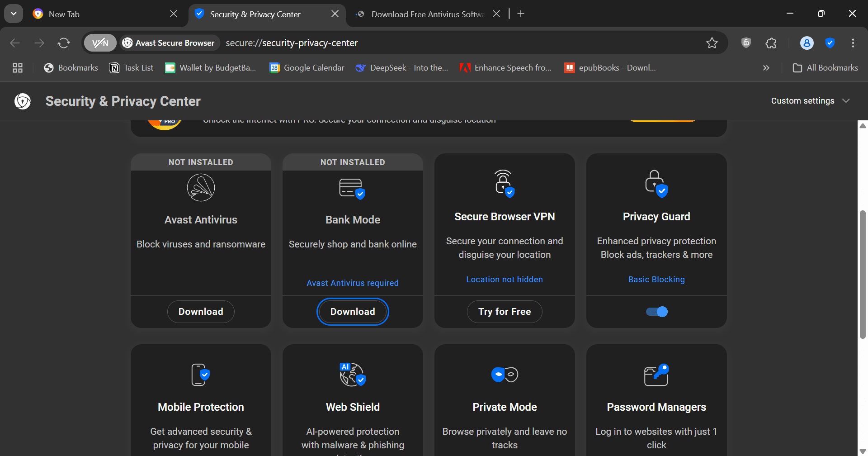Click the Basic Blocking link

click(656, 280)
